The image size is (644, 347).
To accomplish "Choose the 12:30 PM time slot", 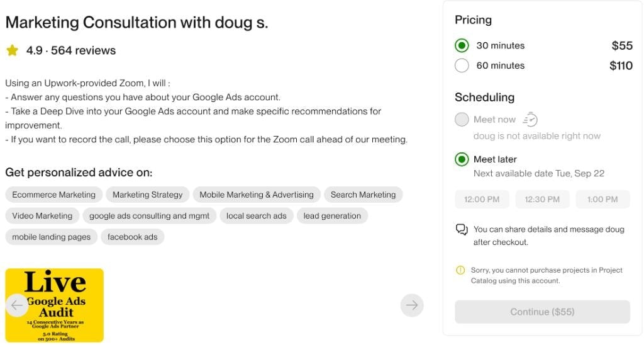I will tap(542, 200).
